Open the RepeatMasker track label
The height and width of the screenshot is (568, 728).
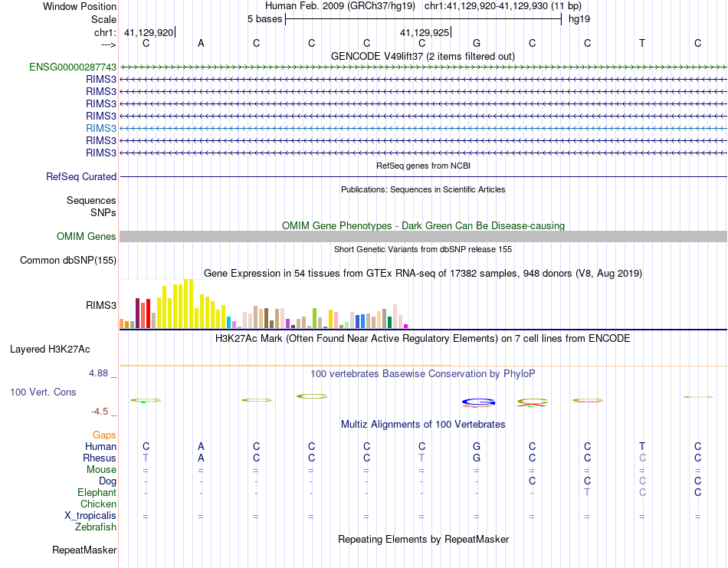[x=84, y=550]
